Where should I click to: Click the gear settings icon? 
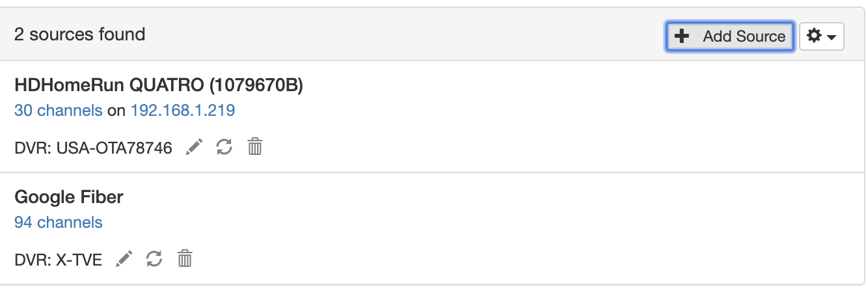[814, 36]
